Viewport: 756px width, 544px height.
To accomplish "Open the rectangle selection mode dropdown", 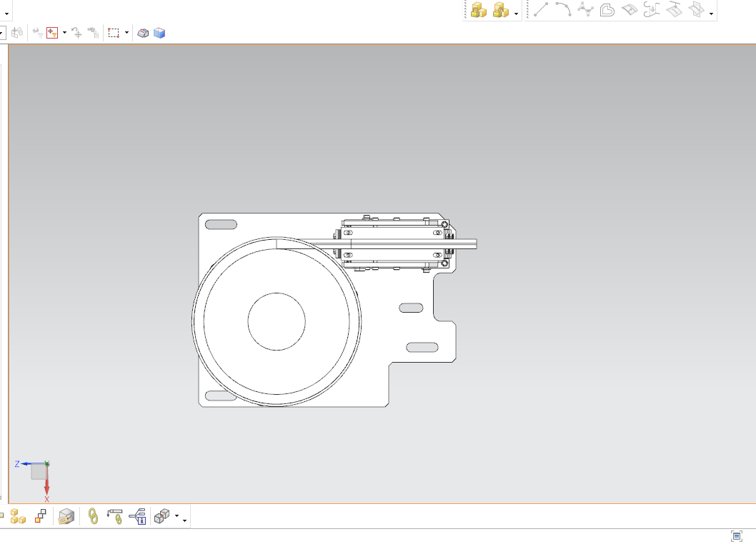I will (x=126, y=33).
